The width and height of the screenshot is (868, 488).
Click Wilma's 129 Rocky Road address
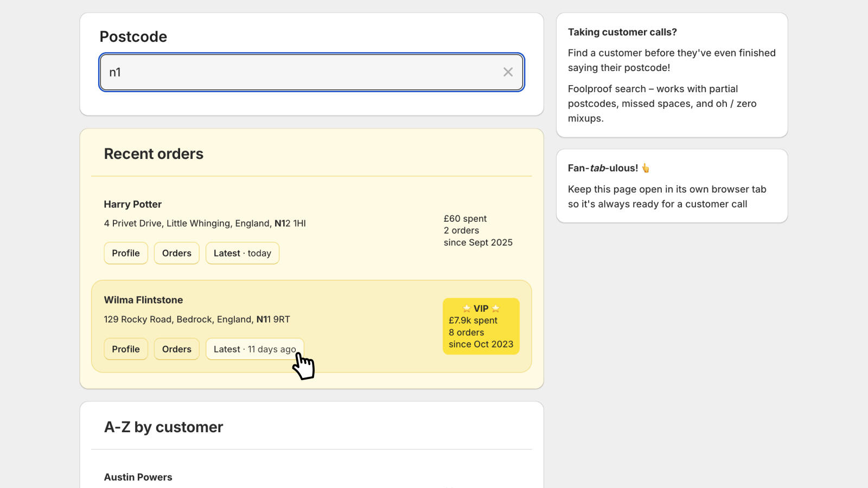(196, 319)
